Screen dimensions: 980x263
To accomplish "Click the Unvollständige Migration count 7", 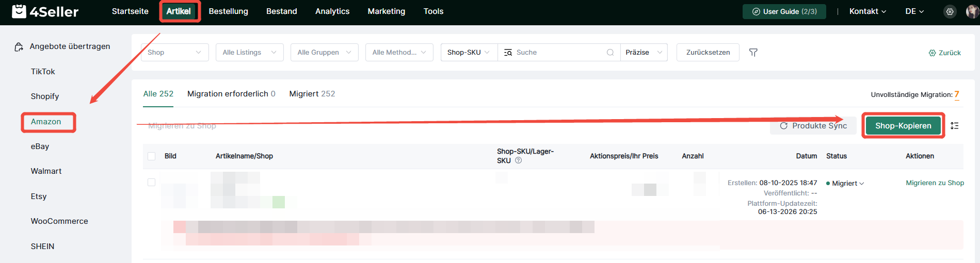I will 957,94.
